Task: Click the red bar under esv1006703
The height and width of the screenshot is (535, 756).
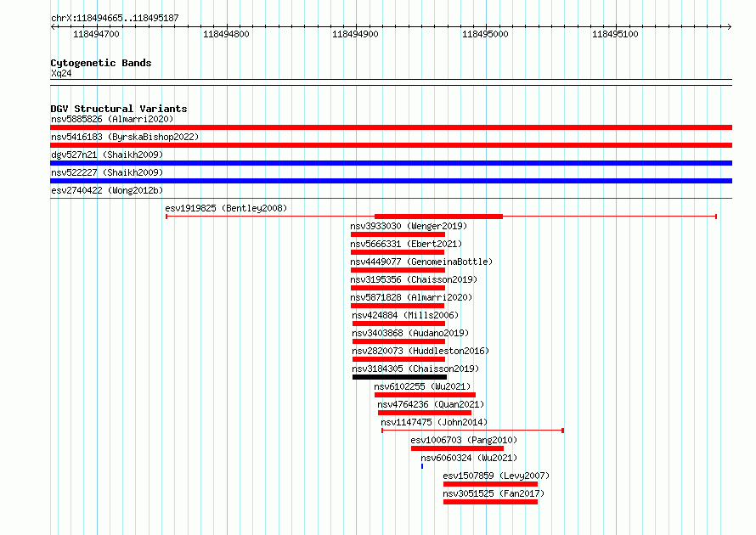Action: pyautogui.click(x=458, y=448)
